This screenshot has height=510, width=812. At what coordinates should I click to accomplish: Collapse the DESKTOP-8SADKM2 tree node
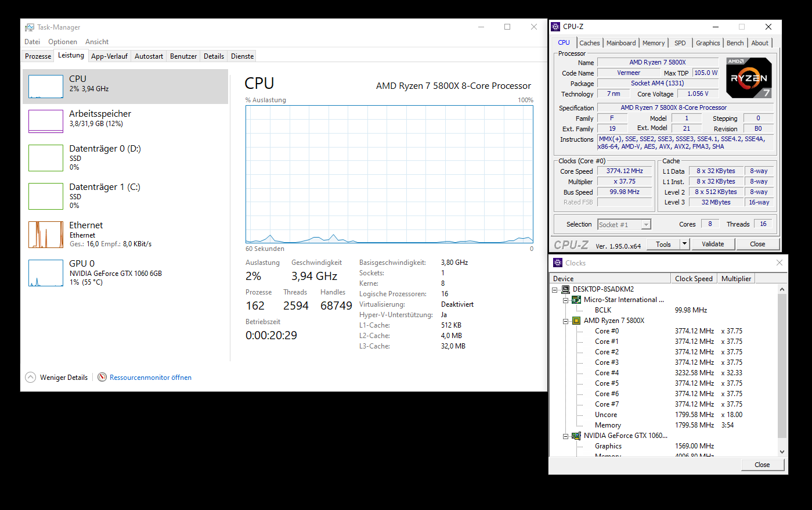555,289
